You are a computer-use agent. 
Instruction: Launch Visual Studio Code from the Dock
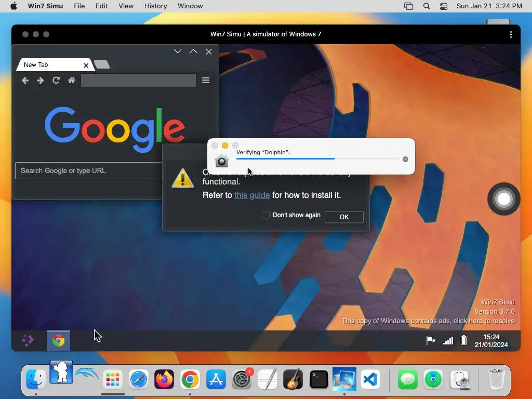pyautogui.click(x=370, y=379)
